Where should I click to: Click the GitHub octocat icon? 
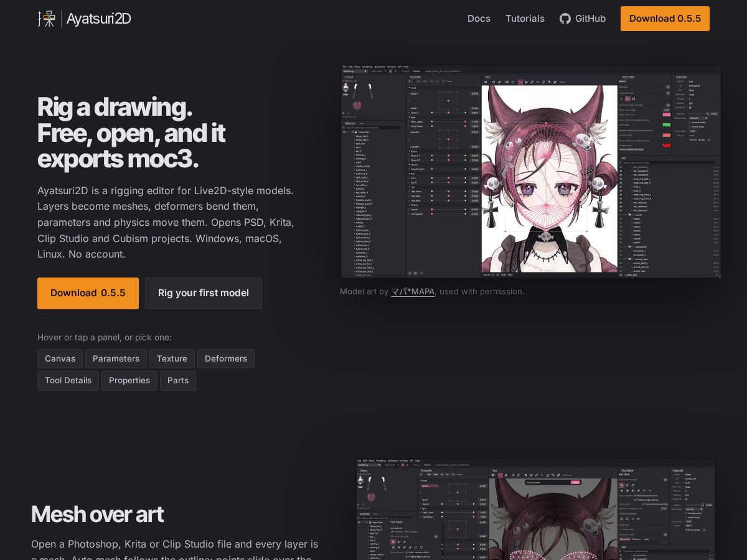pos(565,19)
